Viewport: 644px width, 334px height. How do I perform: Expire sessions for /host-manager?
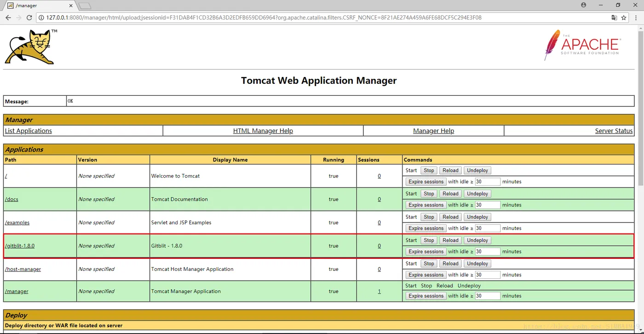coord(426,275)
